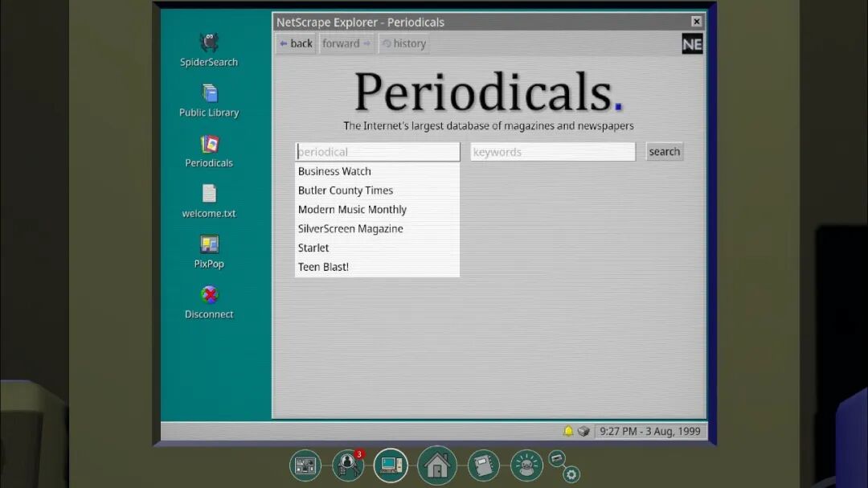Screen dimensions: 868x488
Task: Open the notebook icon in dock
Action: (x=483, y=465)
